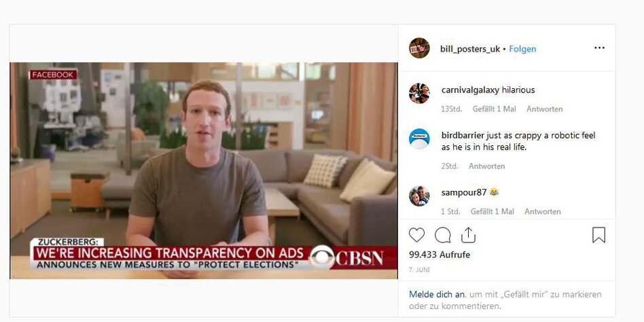644x322 pixels.
Task: Reply to the sampour87 comment via Antworten
Action: point(543,211)
